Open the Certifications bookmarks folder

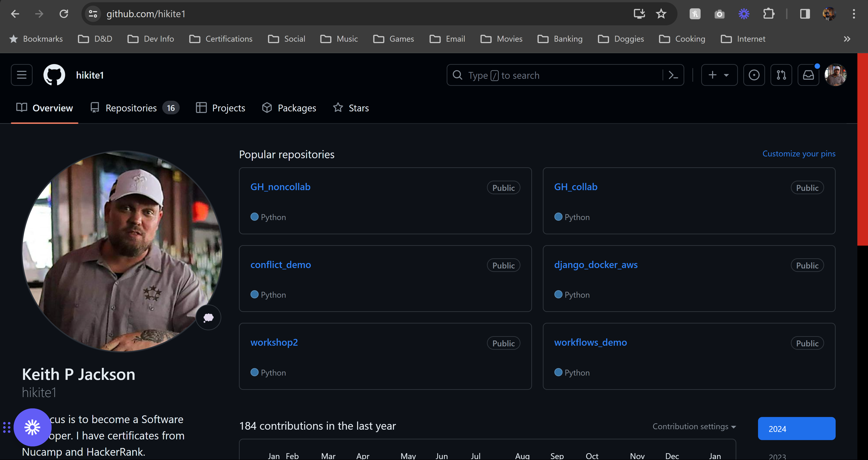pyautogui.click(x=221, y=39)
